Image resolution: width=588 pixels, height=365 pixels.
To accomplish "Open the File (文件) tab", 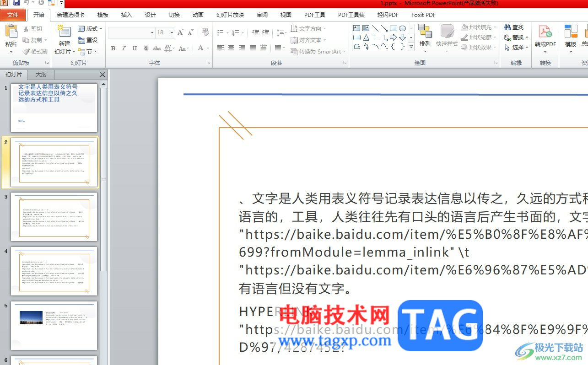I will (x=13, y=15).
